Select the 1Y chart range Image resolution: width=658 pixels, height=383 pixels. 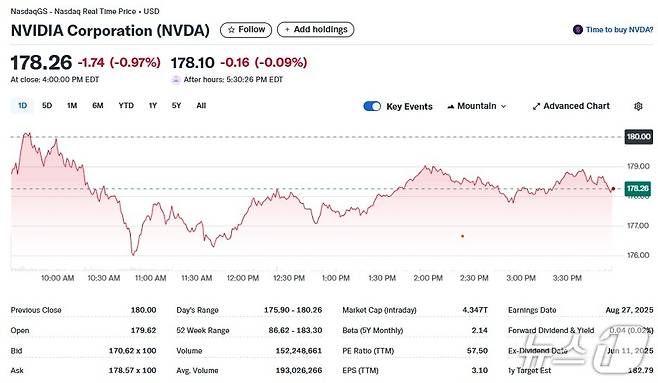pos(153,106)
